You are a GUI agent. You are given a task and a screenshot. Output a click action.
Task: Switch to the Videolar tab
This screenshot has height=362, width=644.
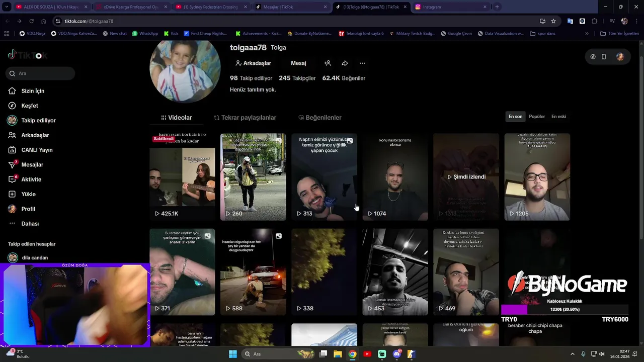click(x=177, y=118)
